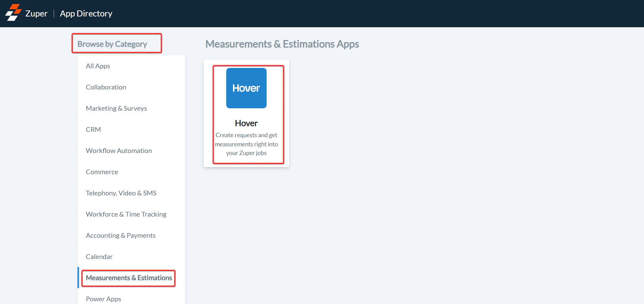Select the Calendar category
Viewport: 644px width, 304px height.
coord(99,257)
